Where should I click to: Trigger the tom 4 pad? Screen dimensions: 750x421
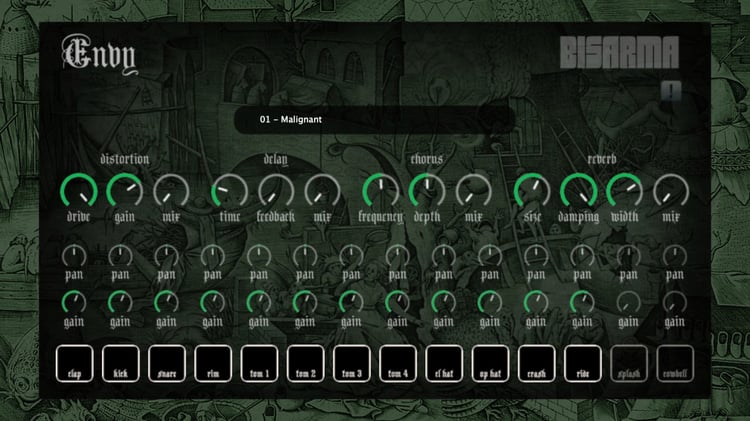(x=398, y=364)
